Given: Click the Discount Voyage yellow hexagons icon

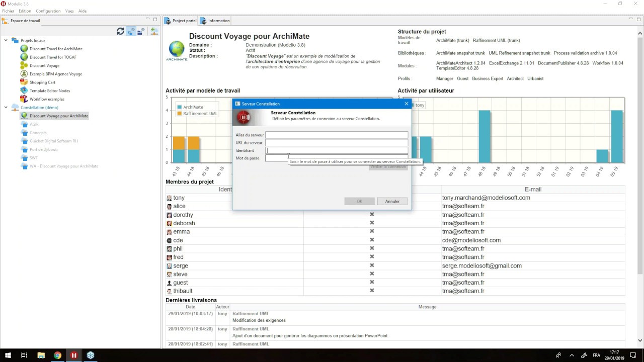Looking at the screenshot, I should click(x=24, y=65).
